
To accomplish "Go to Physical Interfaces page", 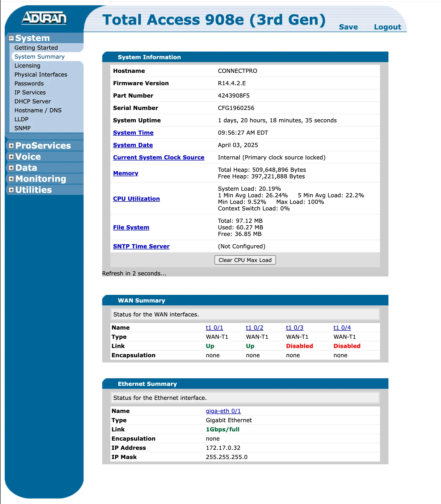I will [x=41, y=74].
